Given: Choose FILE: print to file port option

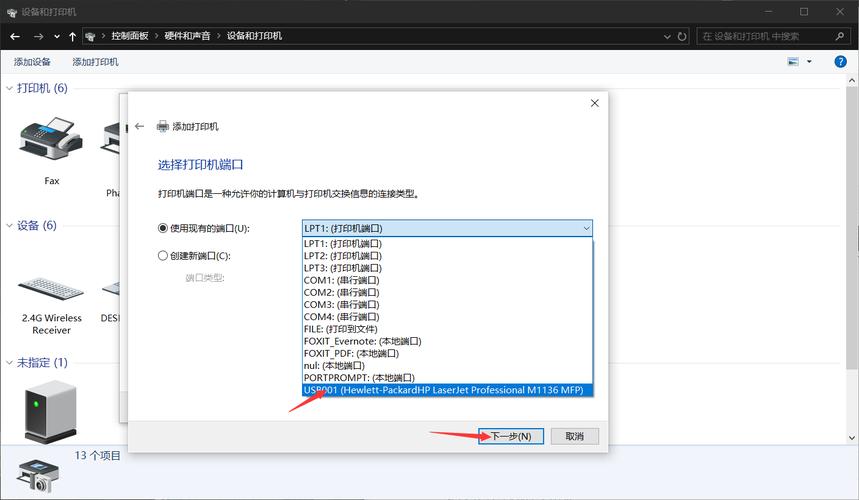Looking at the screenshot, I should [342, 329].
